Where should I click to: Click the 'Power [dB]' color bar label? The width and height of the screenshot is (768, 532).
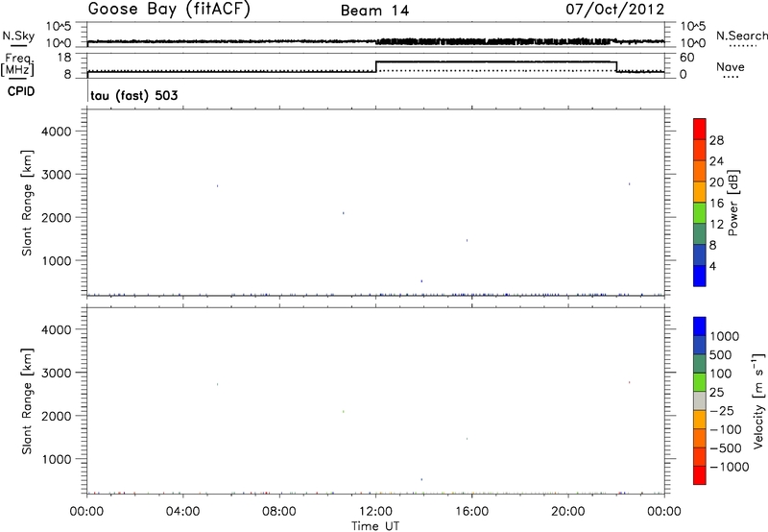(x=733, y=203)
